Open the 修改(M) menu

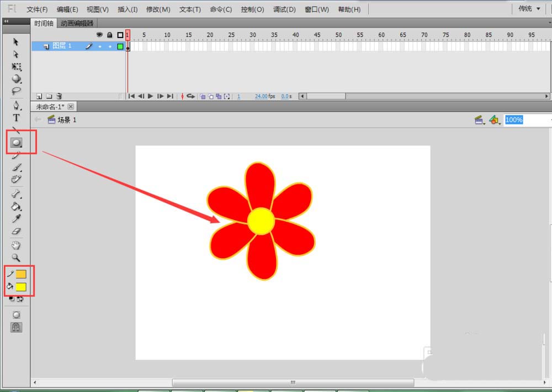158,9
